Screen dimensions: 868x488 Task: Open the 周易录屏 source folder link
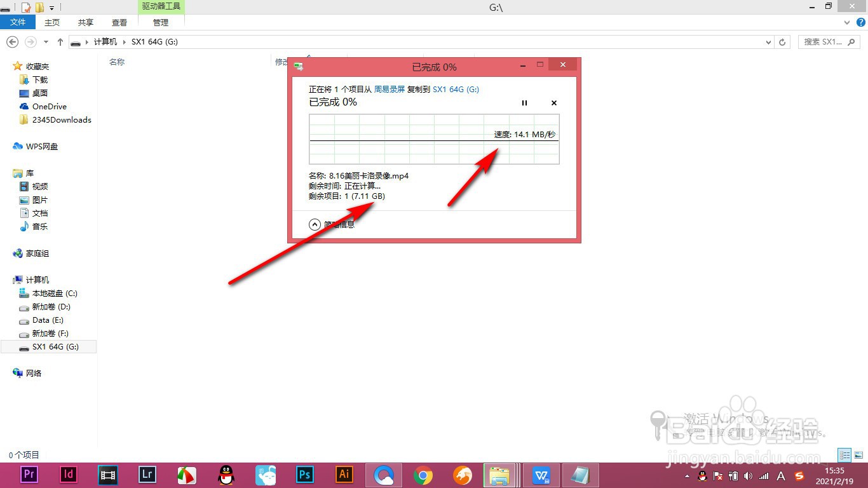[389, 90]
